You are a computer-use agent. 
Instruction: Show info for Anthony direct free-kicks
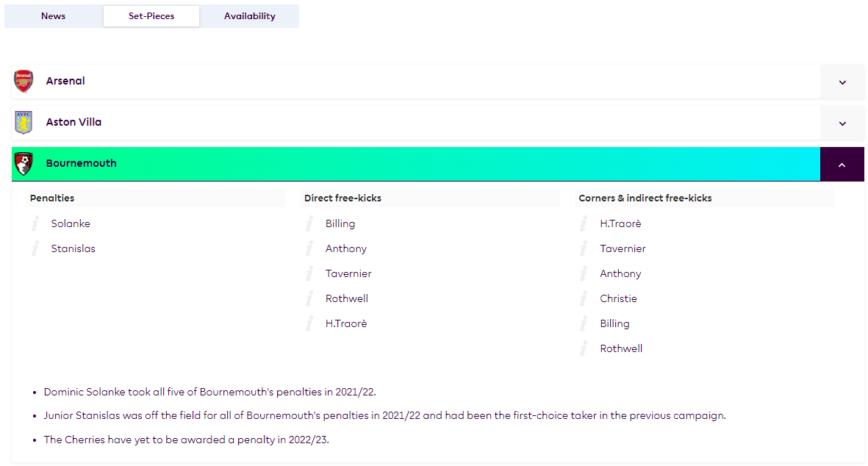310,248
